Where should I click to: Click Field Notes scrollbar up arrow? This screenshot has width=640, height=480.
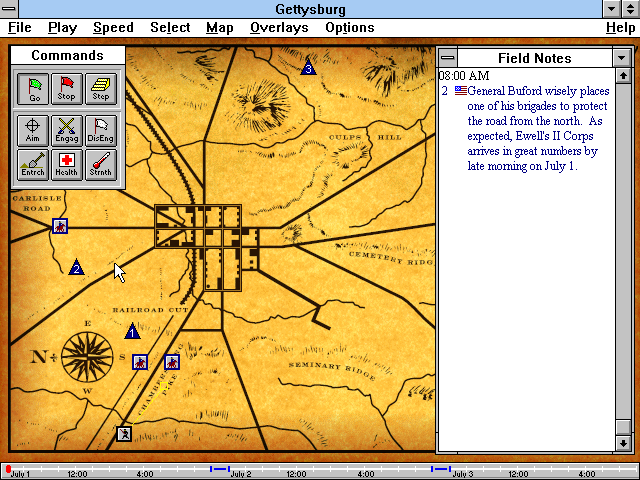[623, 76]
